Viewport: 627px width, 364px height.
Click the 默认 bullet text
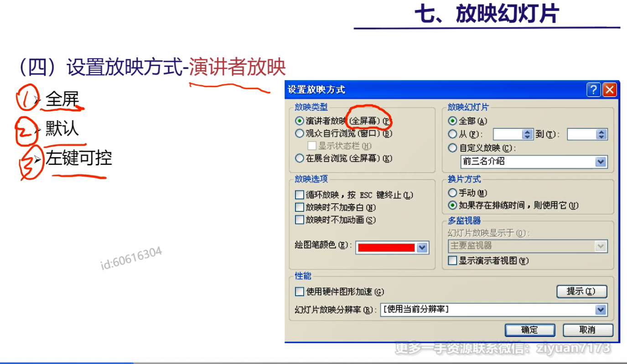tap(62, 128)
